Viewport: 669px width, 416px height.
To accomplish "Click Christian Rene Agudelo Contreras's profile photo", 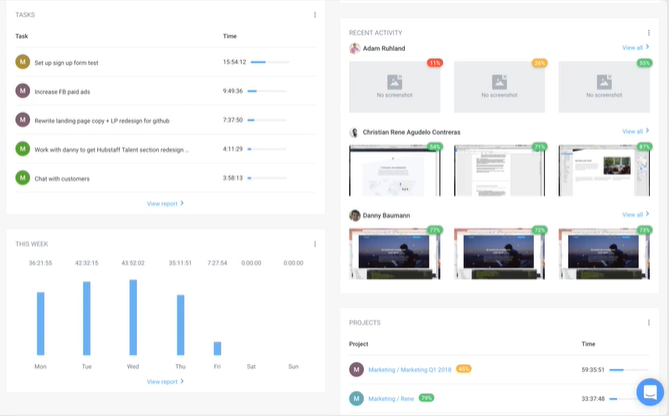I will [354, 132].
